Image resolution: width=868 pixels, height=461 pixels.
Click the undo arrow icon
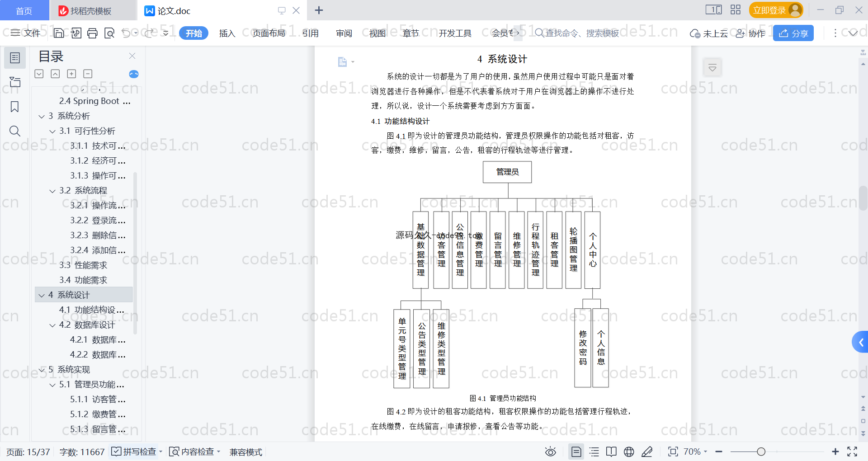[126, 33]
